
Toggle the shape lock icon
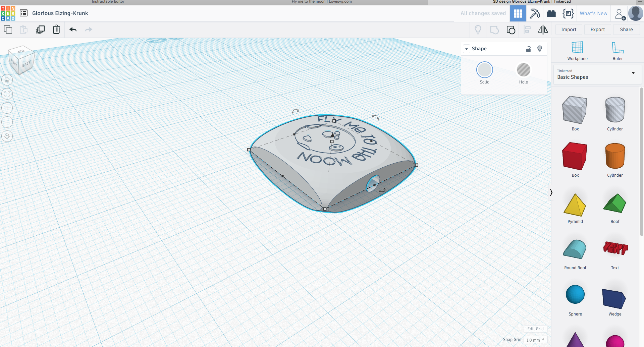tap(528, 49)
